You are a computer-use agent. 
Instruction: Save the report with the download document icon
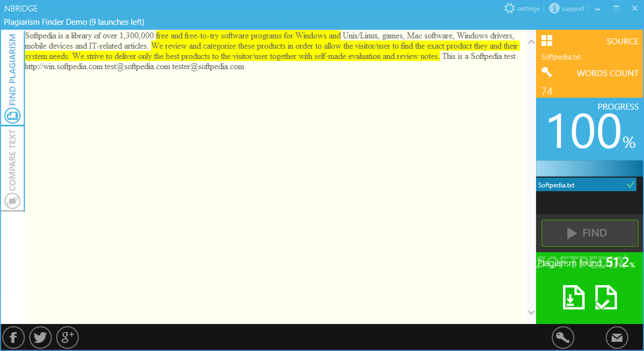573,297
